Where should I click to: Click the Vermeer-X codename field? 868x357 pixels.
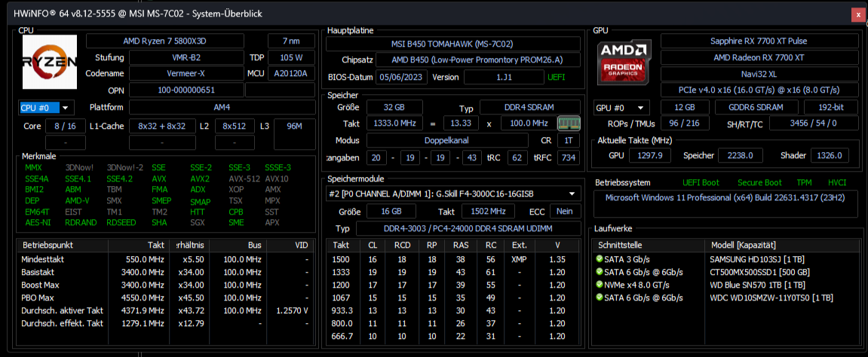[186, 74]
